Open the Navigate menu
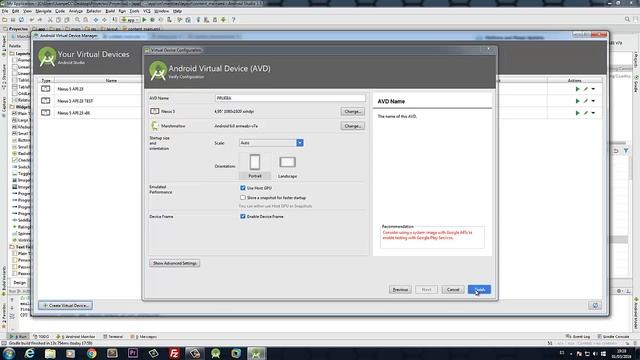This screenshot has width=640, height=360. [43, 11]
